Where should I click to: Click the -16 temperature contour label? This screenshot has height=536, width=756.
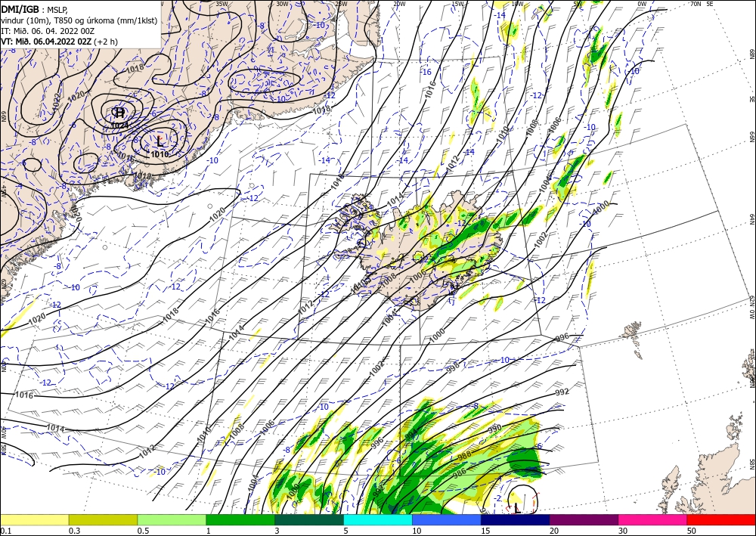(x=426, y=73)
